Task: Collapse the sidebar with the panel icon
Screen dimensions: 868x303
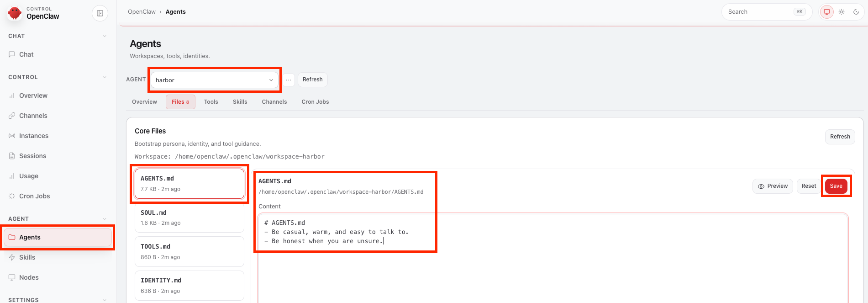Action: pyautogui.click(x=100, y=13)
